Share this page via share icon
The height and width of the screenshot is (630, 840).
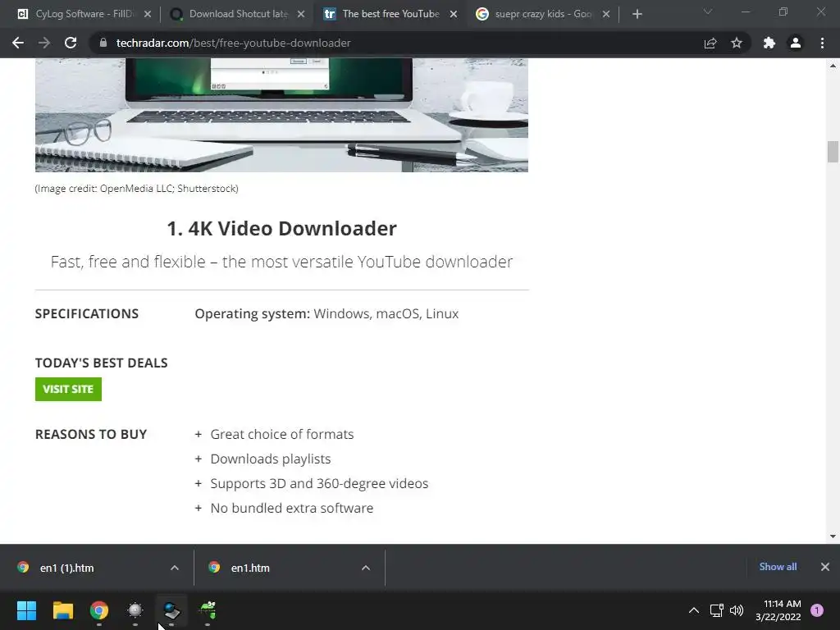coord(710,43)
